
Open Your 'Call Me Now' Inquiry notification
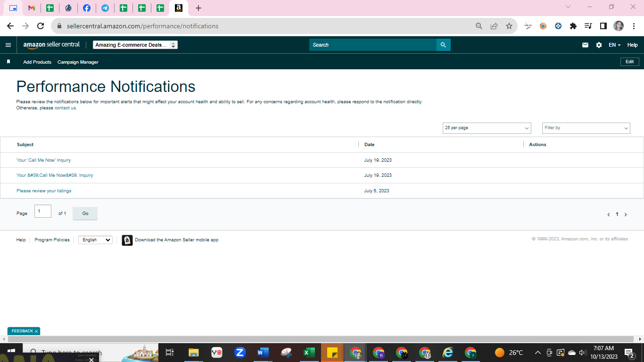44,160
